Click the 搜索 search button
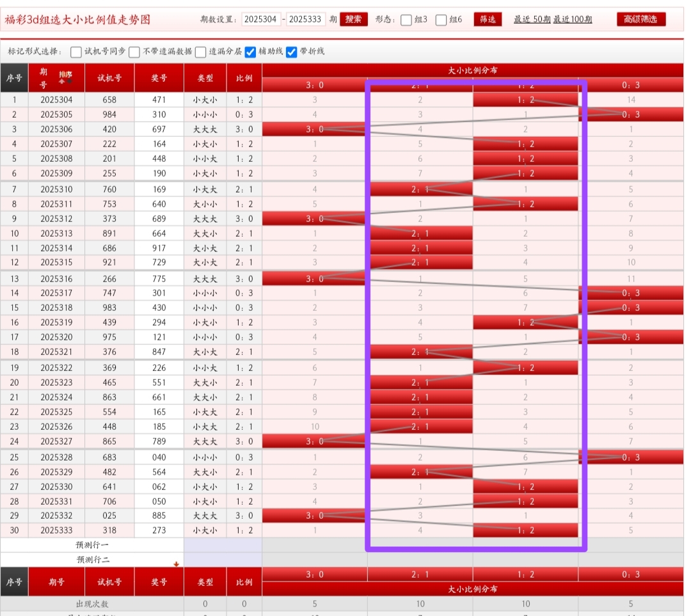Viewport: 691px width, 616px height. tap(353, 19)
